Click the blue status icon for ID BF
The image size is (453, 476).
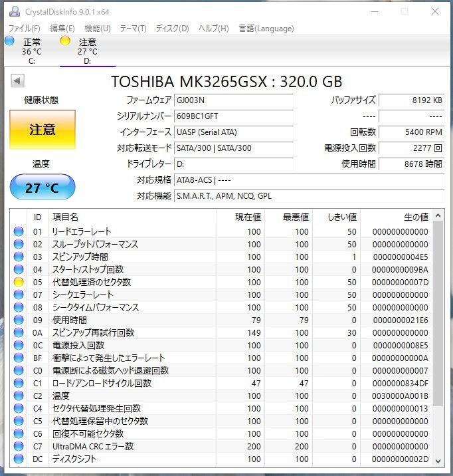[19, 358]
